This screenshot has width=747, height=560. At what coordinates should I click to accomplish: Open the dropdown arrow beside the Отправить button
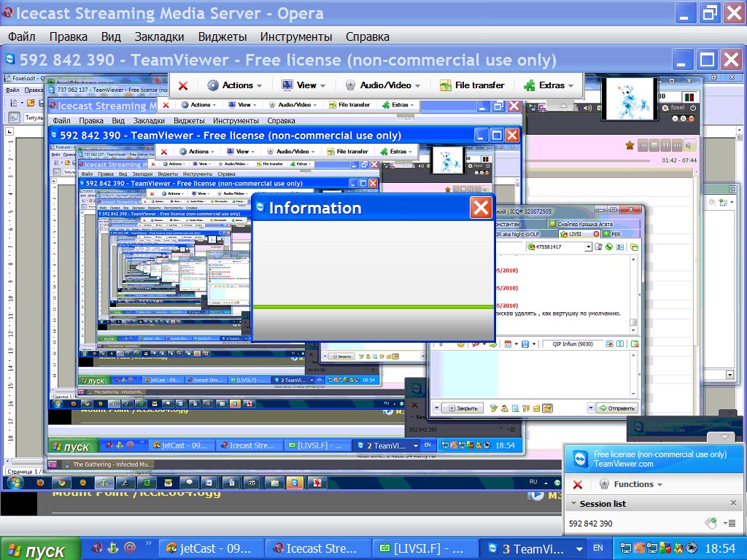(591, 408)
